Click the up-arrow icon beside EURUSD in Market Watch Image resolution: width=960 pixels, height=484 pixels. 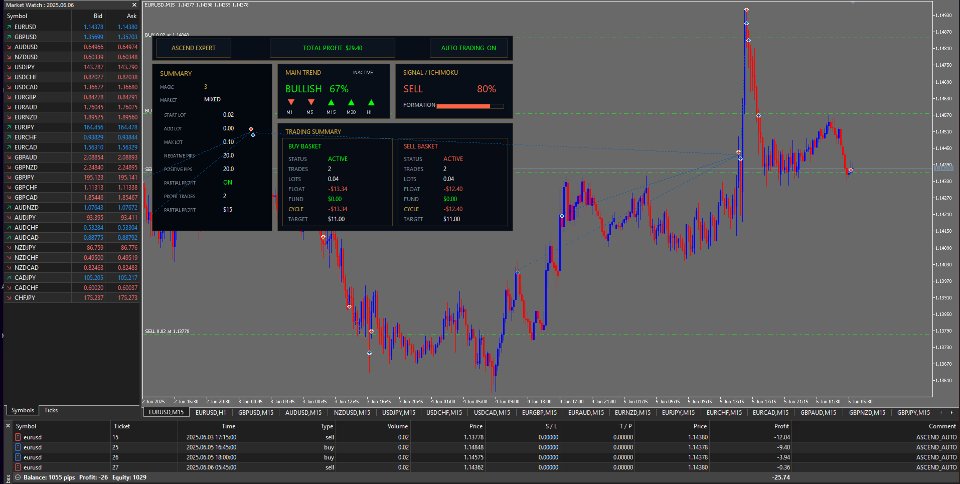click(9, 27)
